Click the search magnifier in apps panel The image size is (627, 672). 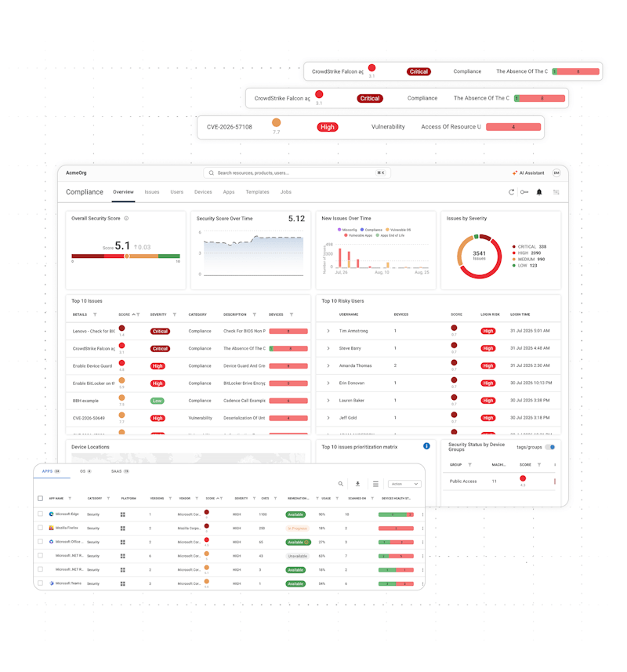(x=341, y=484)
